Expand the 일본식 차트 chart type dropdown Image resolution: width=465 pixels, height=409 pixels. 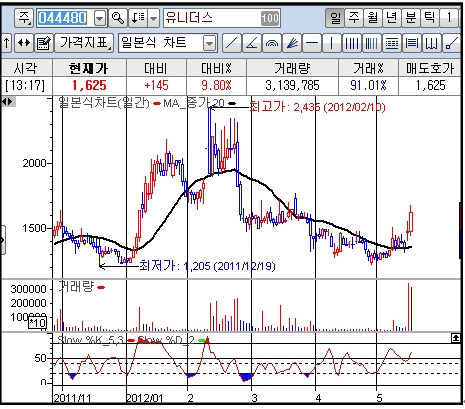[x=209, y=43]
